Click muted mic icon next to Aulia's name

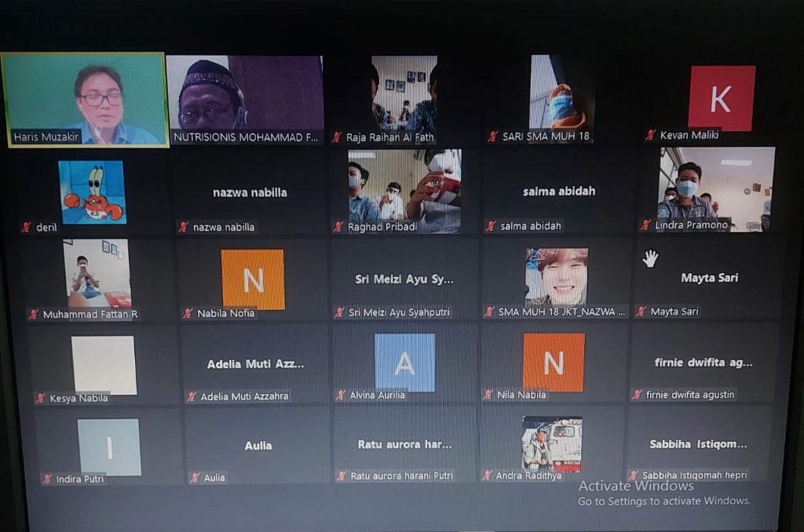(x=195, y=478)
